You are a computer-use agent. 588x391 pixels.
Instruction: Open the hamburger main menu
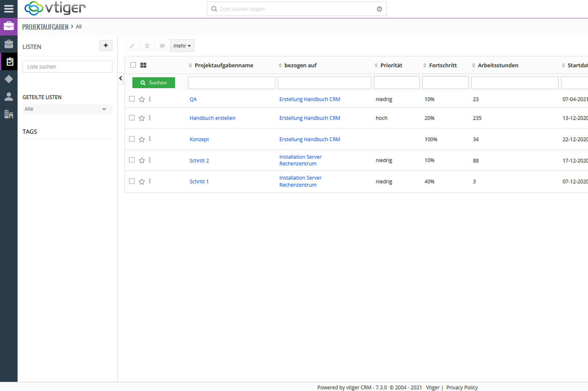click(8, 8)
